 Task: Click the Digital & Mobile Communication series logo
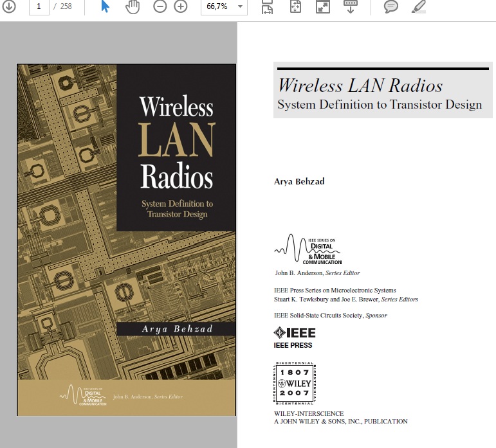click(x=308, y=250)
